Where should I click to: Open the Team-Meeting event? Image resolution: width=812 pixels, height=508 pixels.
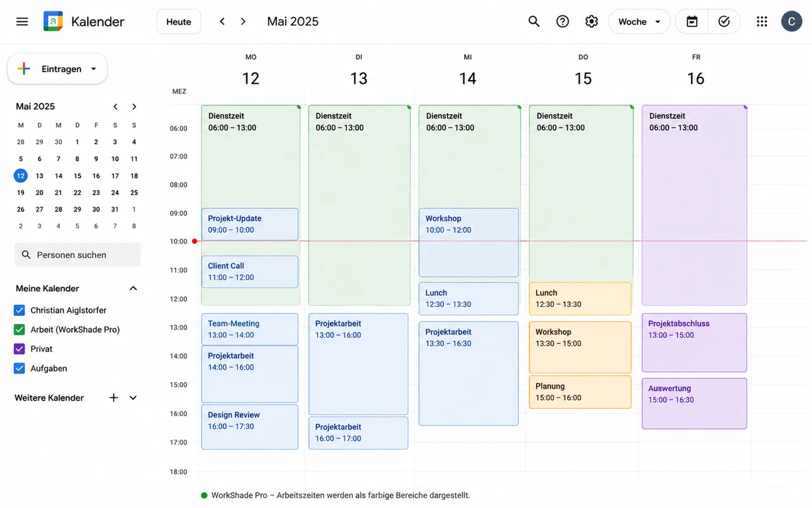[x=250, y=329]
